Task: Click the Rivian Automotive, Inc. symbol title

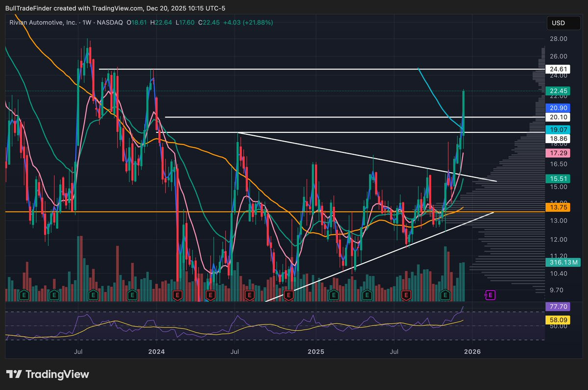Action: click(x=43, y=23)
